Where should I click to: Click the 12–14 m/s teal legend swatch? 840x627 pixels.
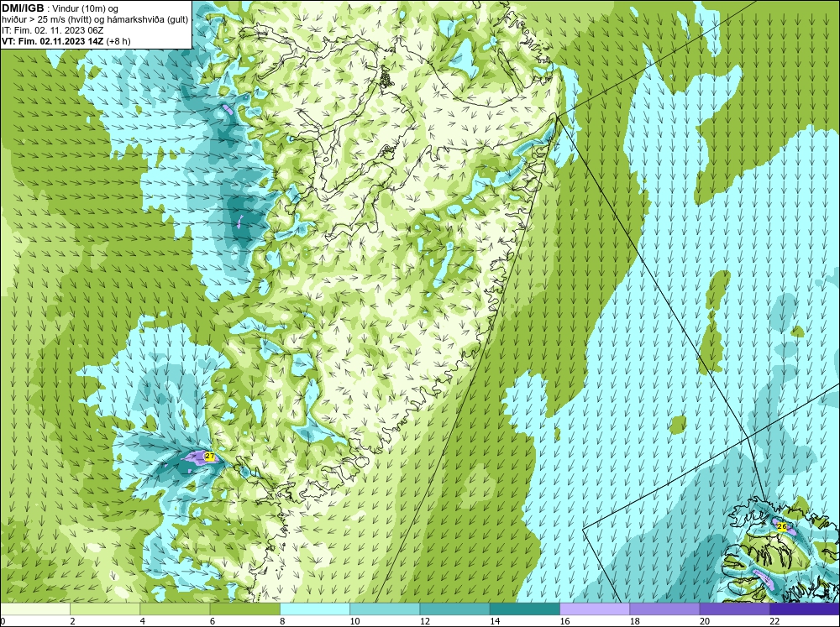coord(454,609)
